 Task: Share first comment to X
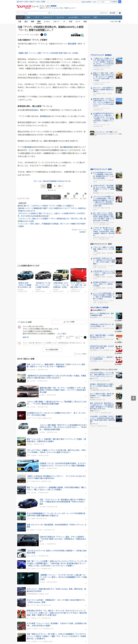(85, 337)
